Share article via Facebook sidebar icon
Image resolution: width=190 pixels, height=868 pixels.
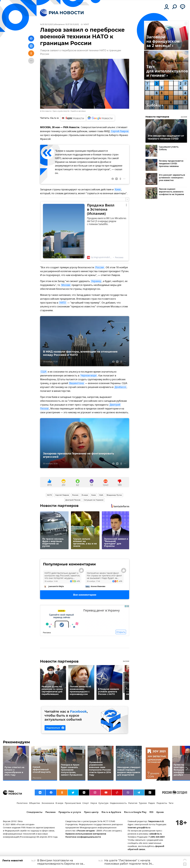point(31,38)
